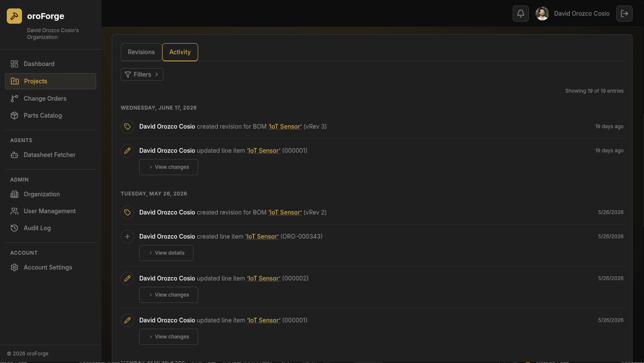Open the Parts Catalog

pyautogui.click(x=50, y=115)
